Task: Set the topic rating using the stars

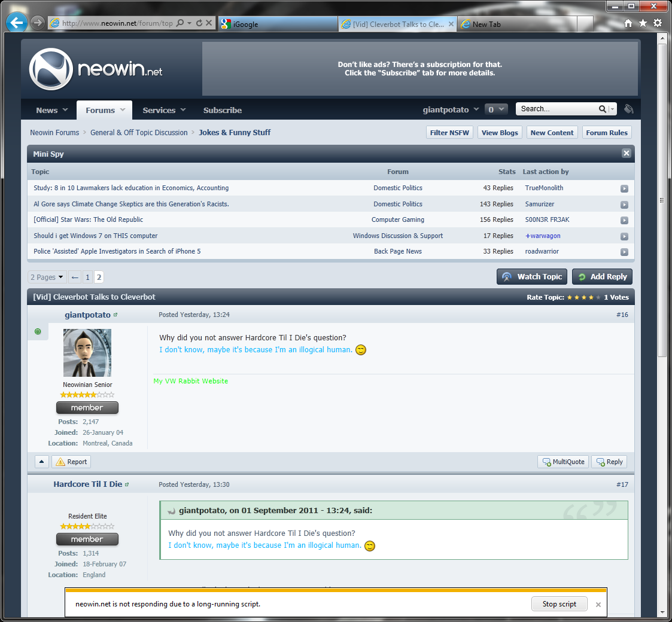Action: point(582,297)
